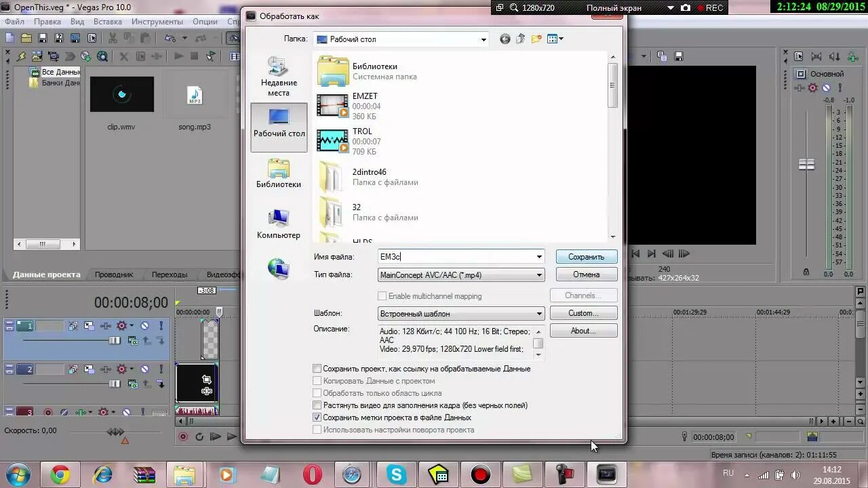Open the Инструменты menu
Screen dimensions: 868x488
tap(157, 22)
